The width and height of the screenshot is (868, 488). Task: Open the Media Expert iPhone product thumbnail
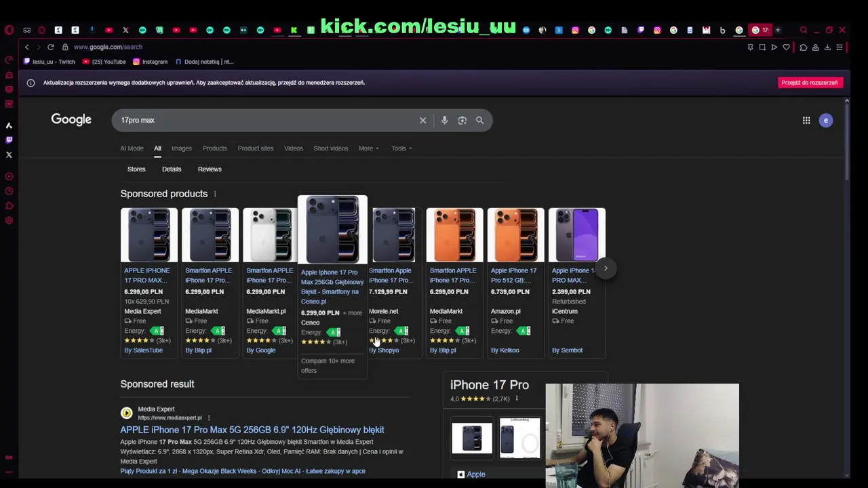click(149, 235)
